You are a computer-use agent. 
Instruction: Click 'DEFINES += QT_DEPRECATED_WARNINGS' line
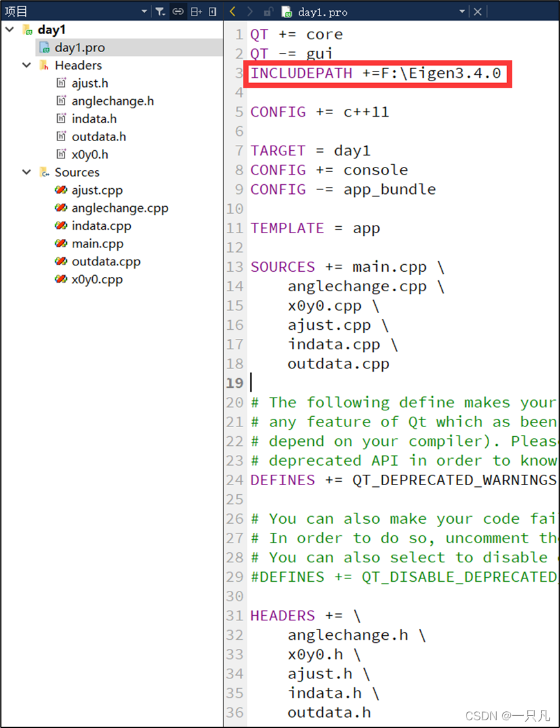(403, 480)
